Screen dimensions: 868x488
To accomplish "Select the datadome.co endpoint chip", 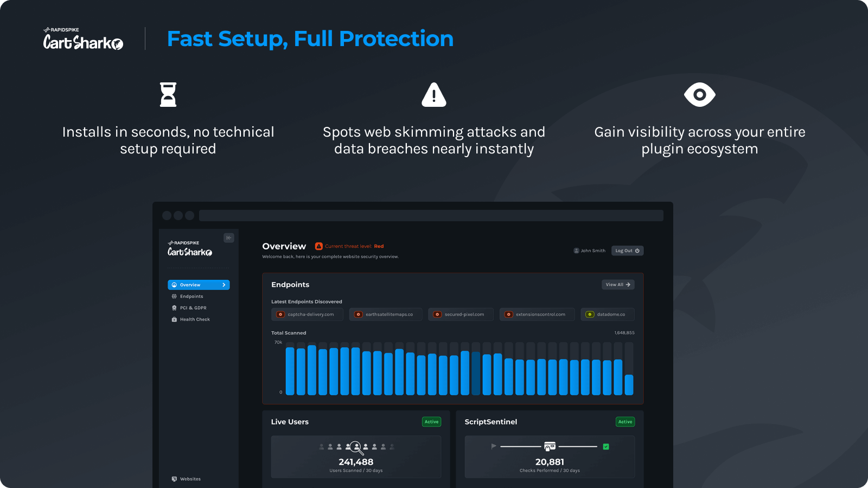I will pyautogui.click(x=607, y=314).
